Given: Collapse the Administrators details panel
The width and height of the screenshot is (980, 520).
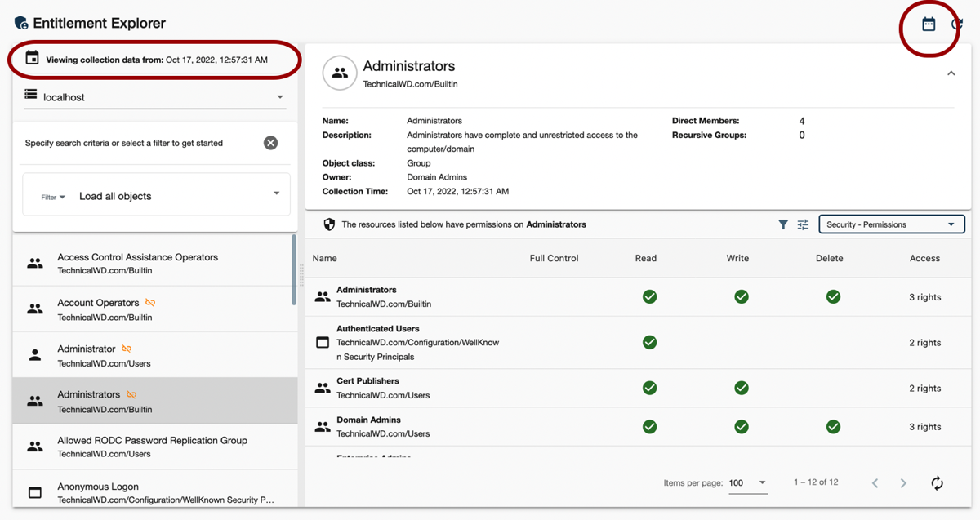Looking at the screenshot, I should 951,73.
